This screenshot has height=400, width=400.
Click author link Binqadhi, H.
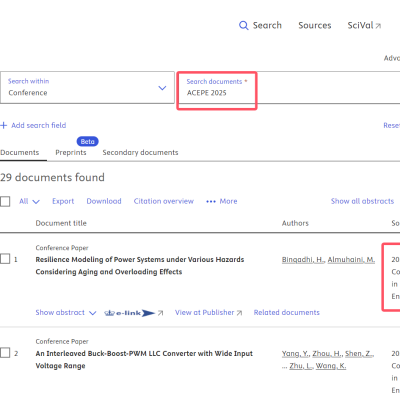303,260
